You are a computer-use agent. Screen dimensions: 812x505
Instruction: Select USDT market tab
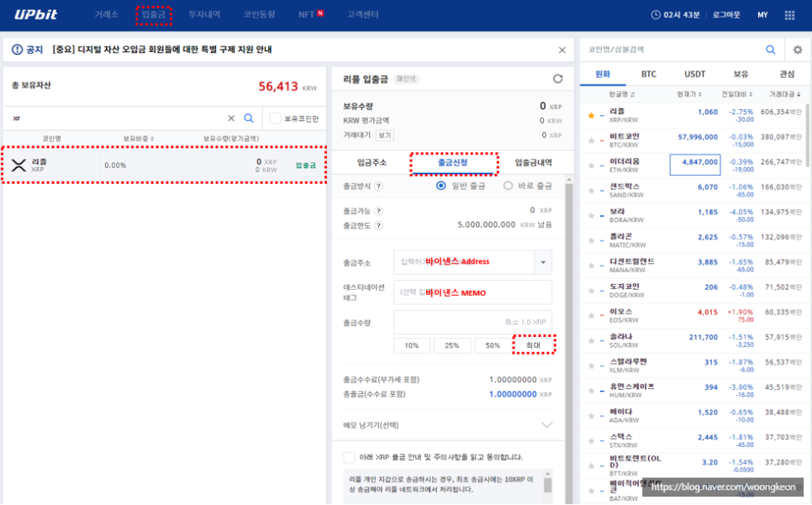click(x=694, y=74)
